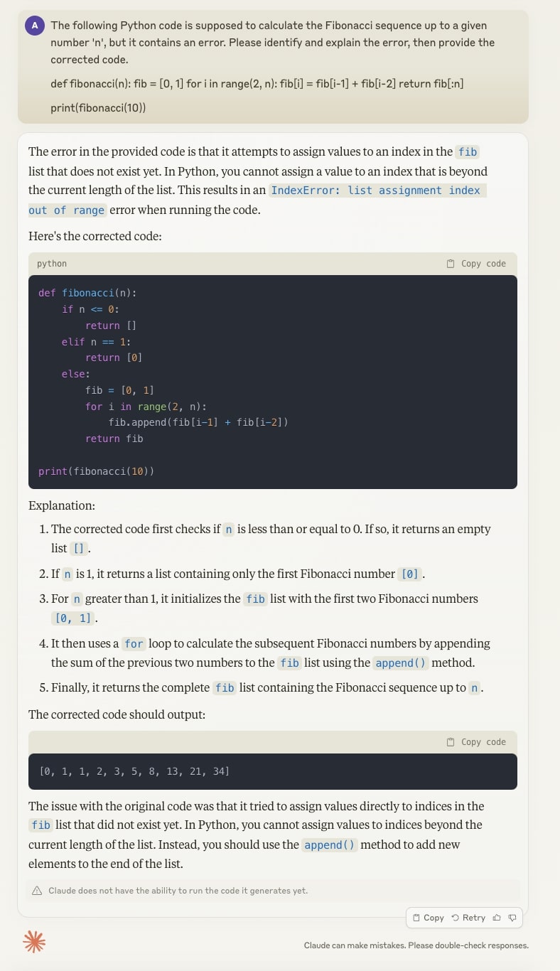Screen dimensions: 560x971
Task: Copy the entire response
Action: click(429, 918)
